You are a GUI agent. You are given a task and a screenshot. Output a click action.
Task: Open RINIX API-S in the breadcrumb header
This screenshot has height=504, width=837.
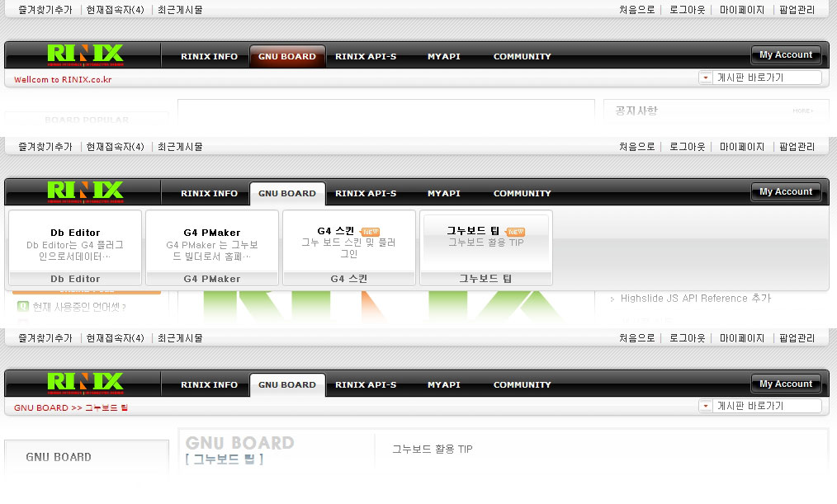(366, 385)
